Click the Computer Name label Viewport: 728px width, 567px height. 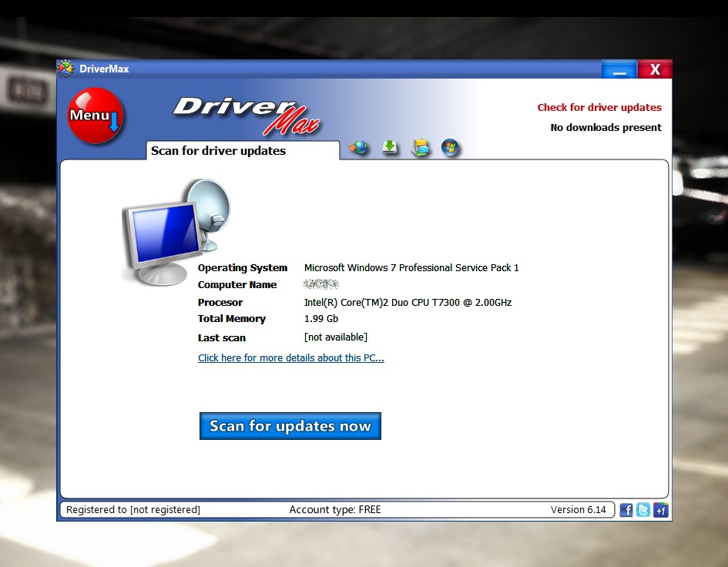point(237,285)
